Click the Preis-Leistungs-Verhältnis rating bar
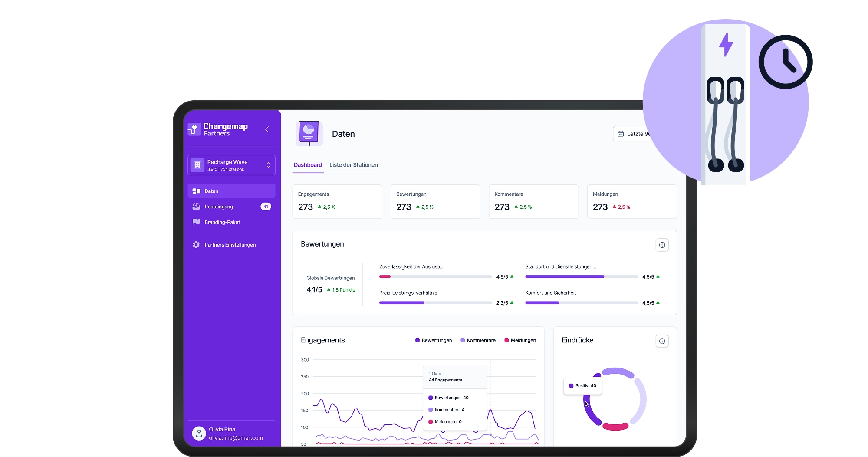The width and height of the screenshot is (868, 457). 435,302
